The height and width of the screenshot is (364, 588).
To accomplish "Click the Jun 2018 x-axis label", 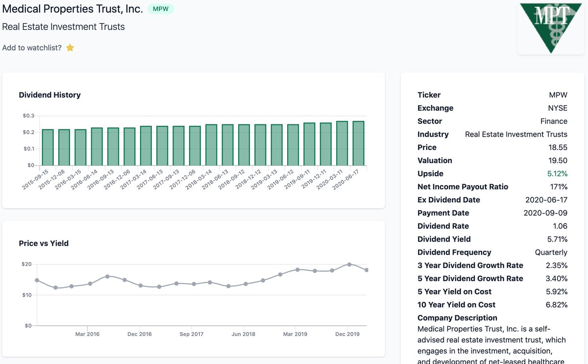I will coord(244,334).
